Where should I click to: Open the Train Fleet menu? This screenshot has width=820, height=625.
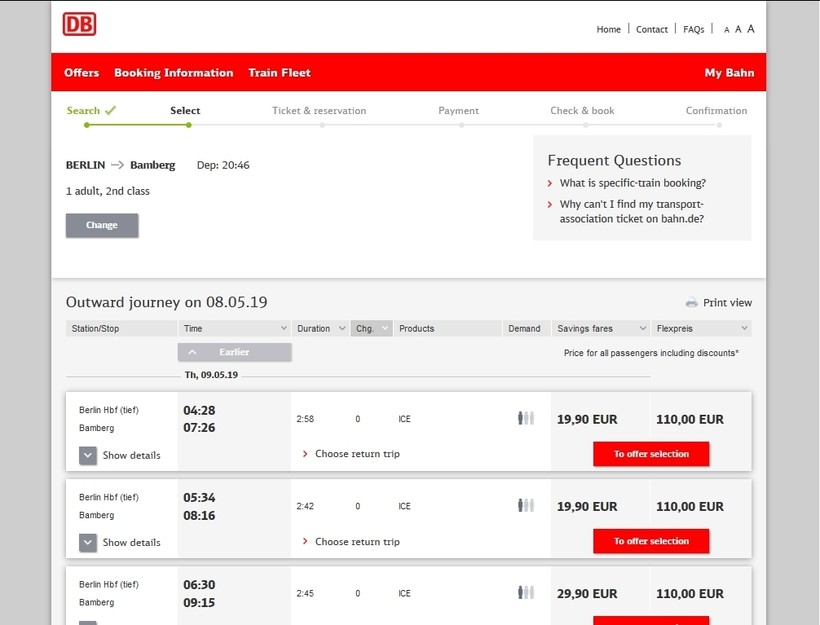279,73
